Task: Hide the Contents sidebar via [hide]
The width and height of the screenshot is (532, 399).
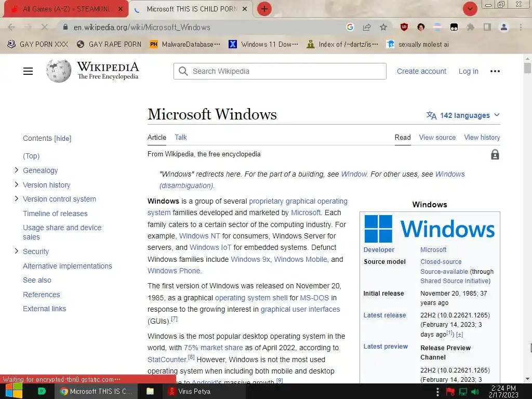Action: point(63,138)
